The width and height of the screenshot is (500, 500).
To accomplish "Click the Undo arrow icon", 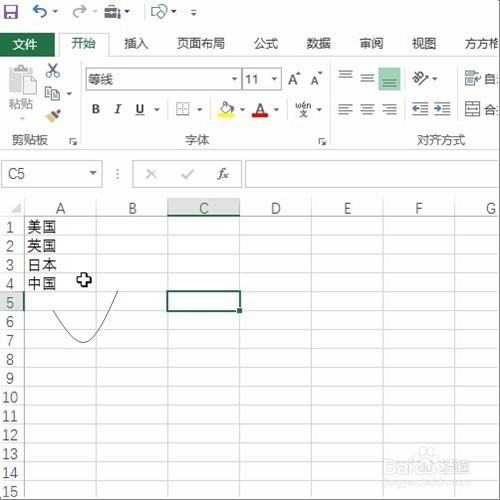I will pyautogui.click(x=40, y=12).
